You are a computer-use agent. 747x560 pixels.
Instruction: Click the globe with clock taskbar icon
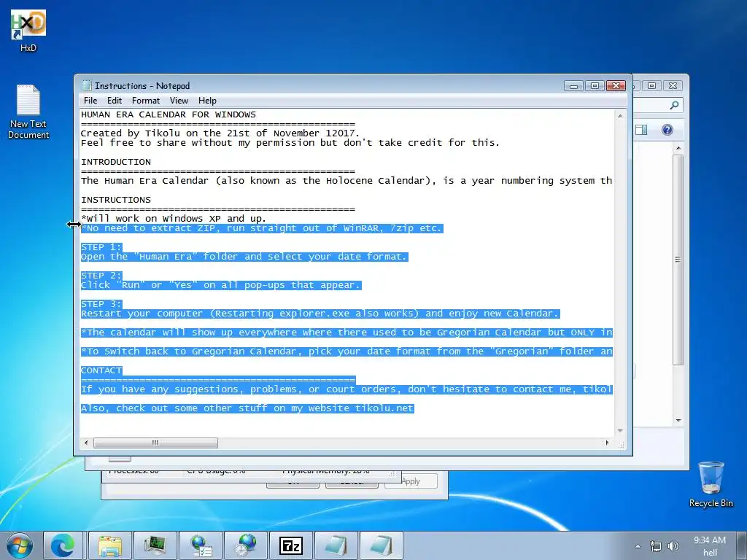point(246,545)
